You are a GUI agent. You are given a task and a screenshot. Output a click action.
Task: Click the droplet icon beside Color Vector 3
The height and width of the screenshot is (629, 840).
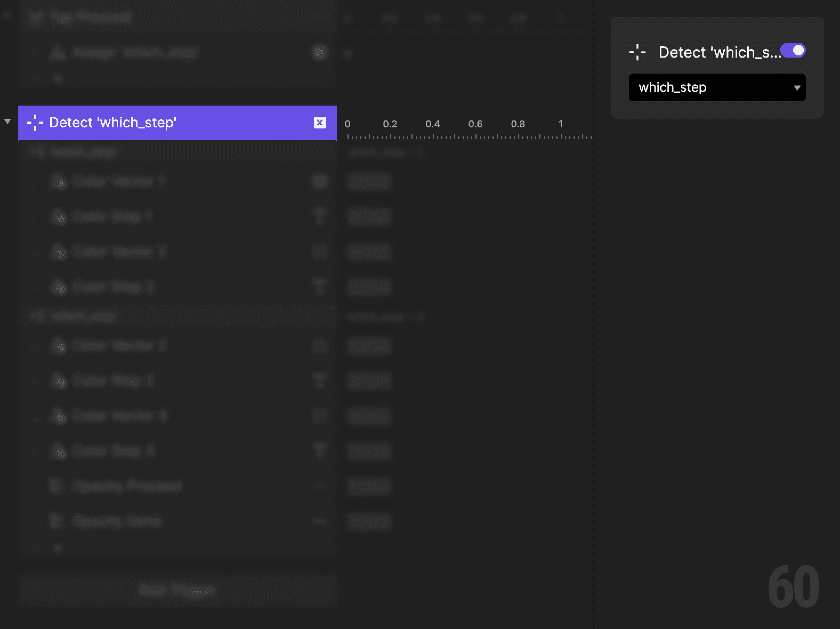point(59,416)
